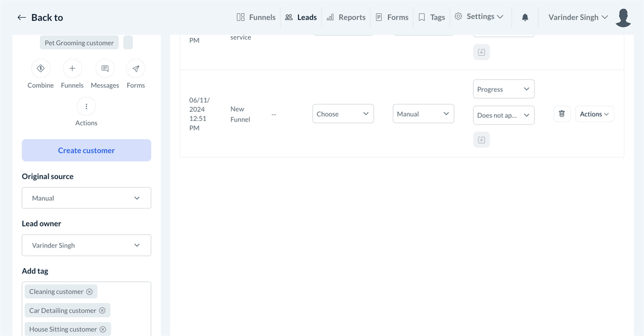The width and height of the screenshot is (644, 336).
Task: Open the Manual dropdown in New Funnel row
Action: click(423, 114)
